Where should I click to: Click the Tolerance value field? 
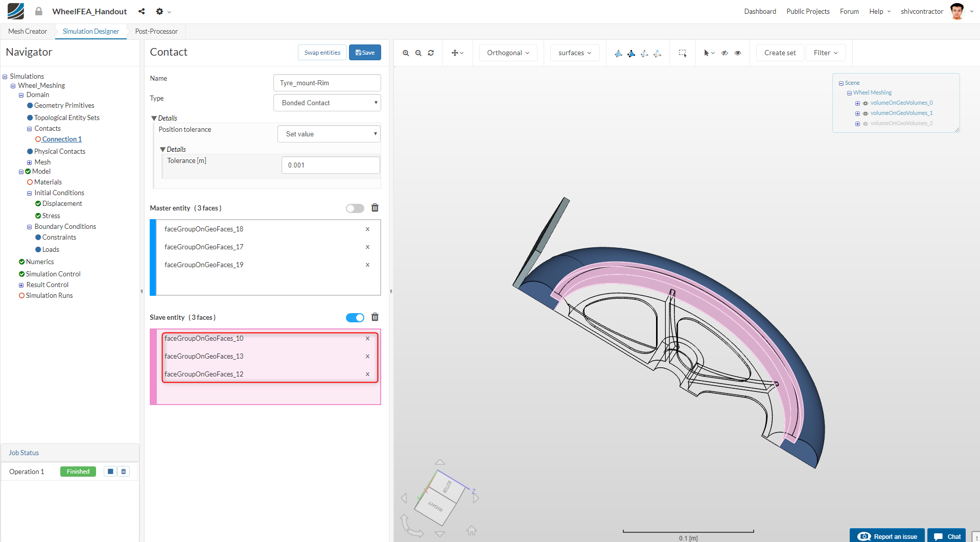[x=331, y=165]
